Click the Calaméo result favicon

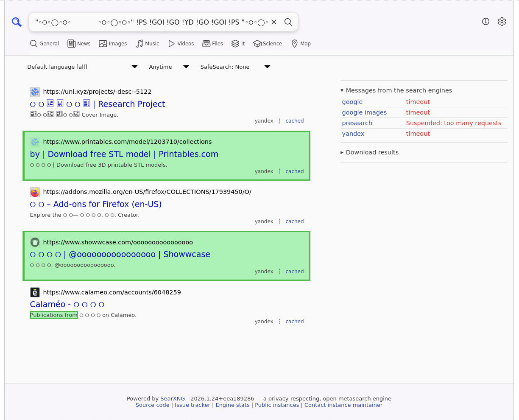pos(35,292)
